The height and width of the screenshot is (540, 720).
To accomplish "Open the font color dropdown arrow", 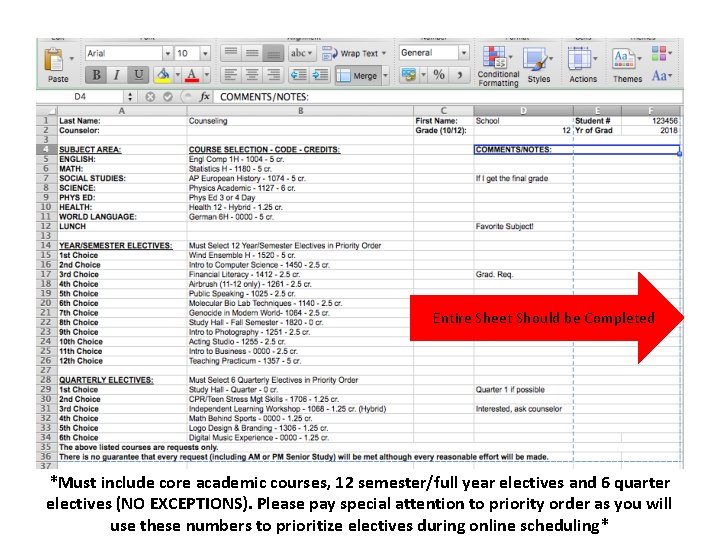I will 207,75.
